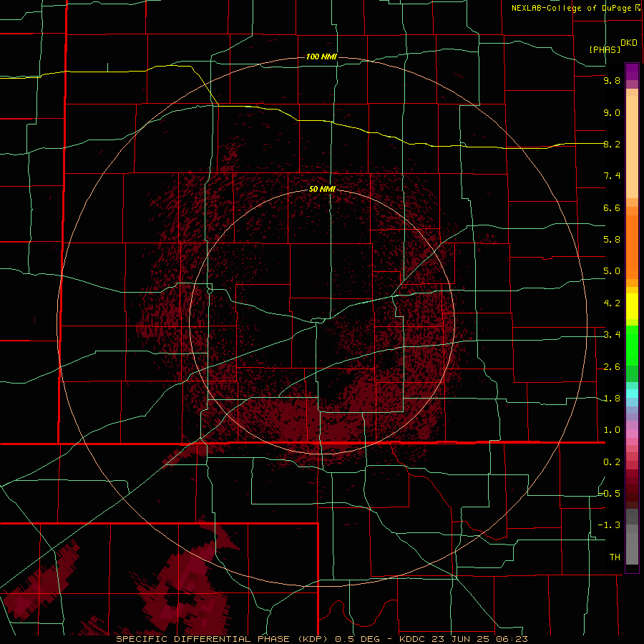Click the DKD label above the color scale
The image size is (644, 644).
click(x=628, y=43)
